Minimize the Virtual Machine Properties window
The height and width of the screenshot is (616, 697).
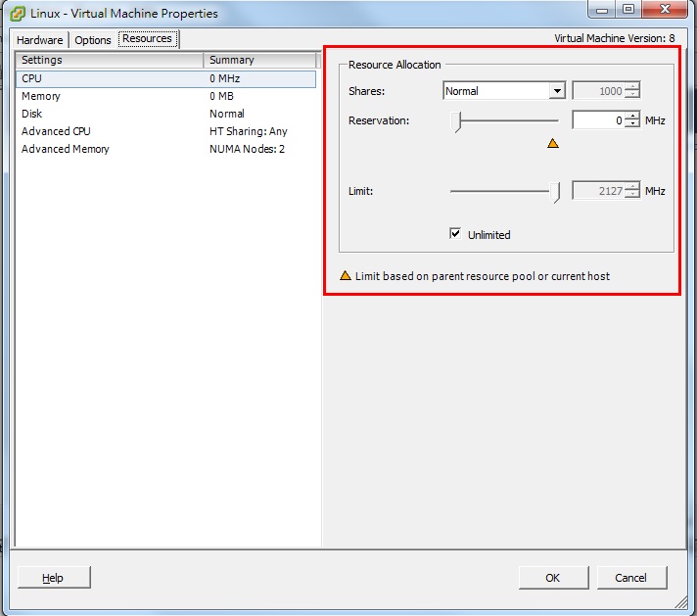click(602, 10)
